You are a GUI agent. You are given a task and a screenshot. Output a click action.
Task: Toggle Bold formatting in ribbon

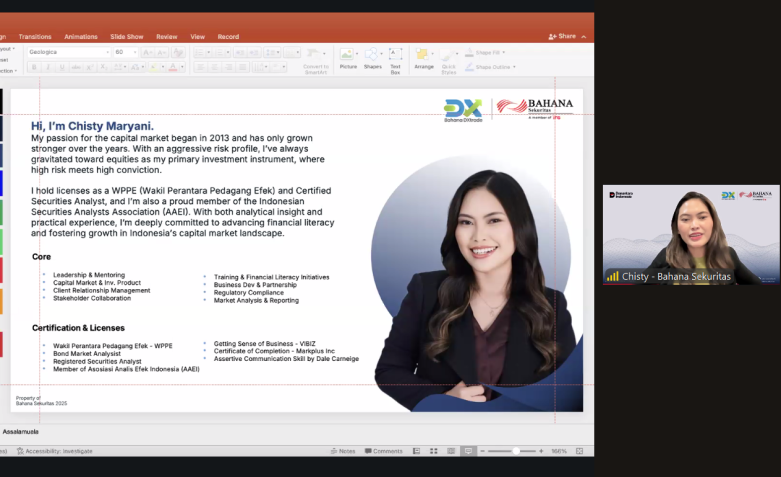pos(34,67)
